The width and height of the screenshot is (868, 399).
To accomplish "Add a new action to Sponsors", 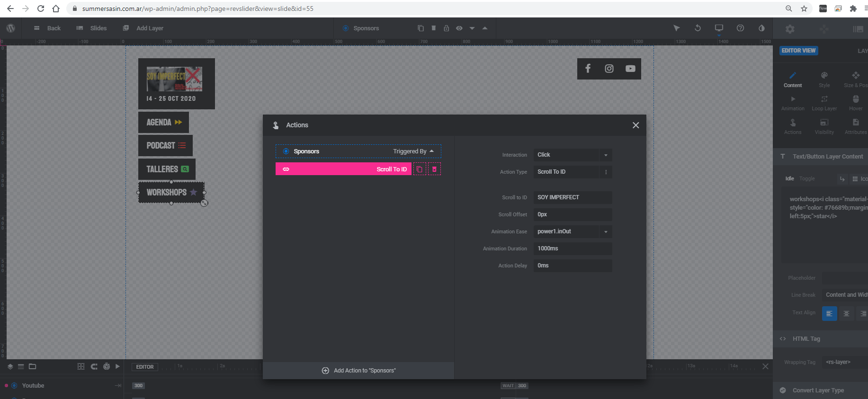I will click(x=358, y=371).
